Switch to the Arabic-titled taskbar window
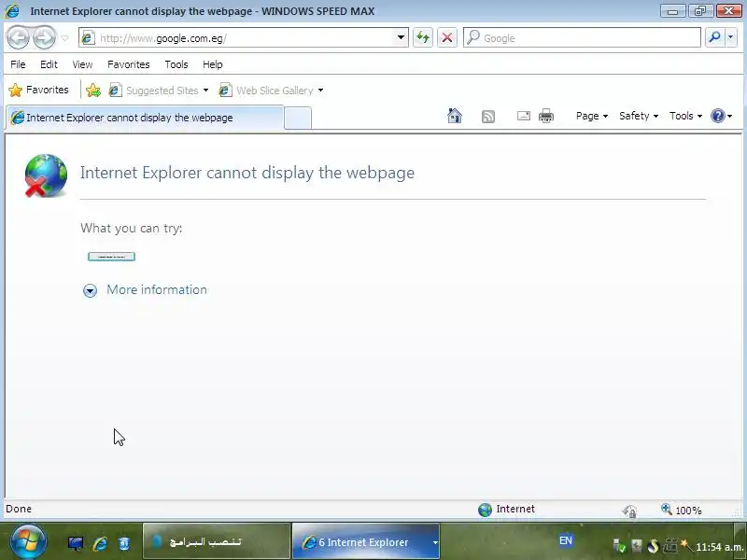The width and height of the screenshot is (747, 560). click(x=217, y=541)
